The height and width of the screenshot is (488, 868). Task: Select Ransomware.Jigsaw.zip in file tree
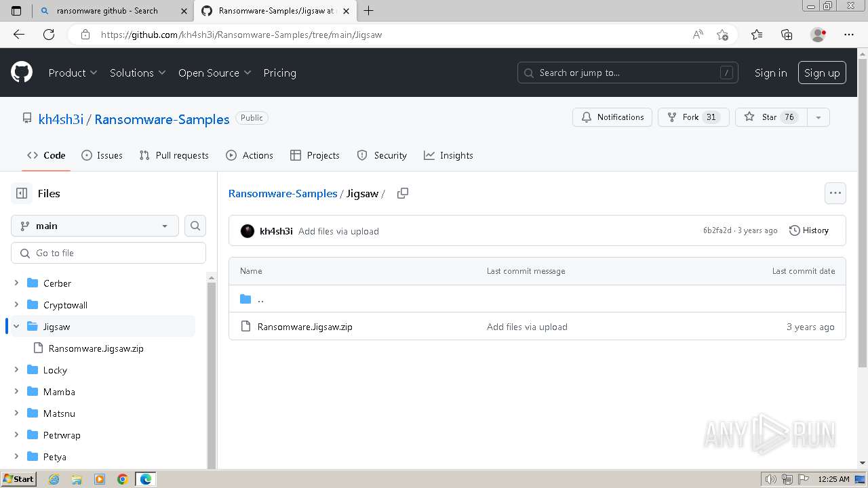click(96, 348)
